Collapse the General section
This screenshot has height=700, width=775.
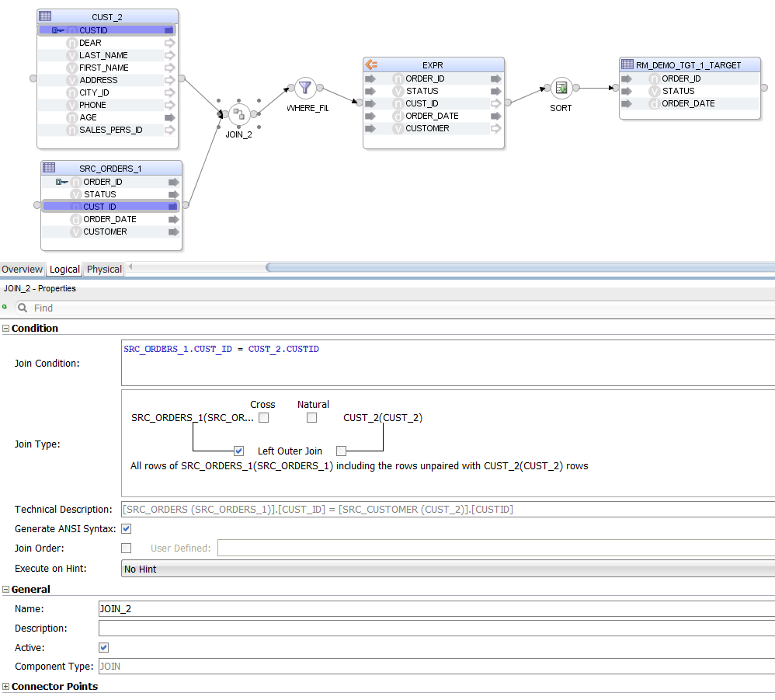pyautogui.click(x=6, y=589)
